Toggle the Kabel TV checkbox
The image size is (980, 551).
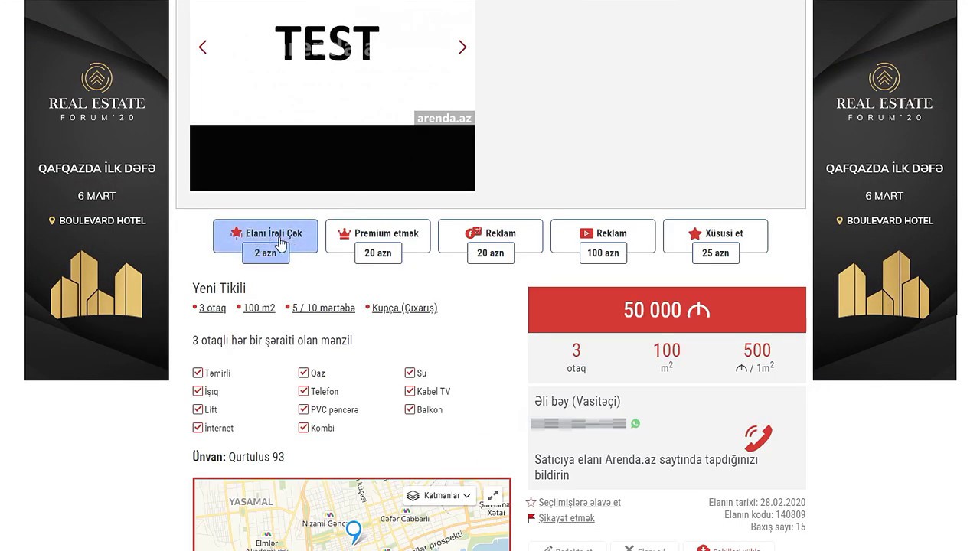point(410,391)
